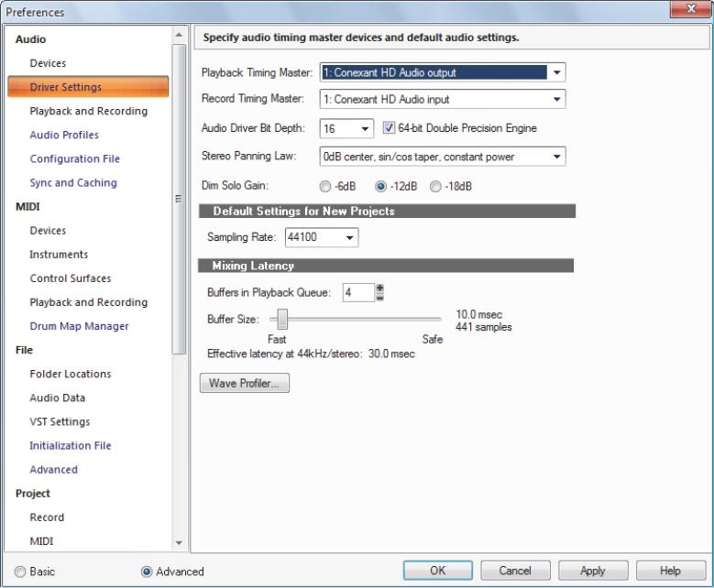Click Buffers in Playback Queue field
The width and height of the screenshot is (714, 588).
[x=358, y=292]
